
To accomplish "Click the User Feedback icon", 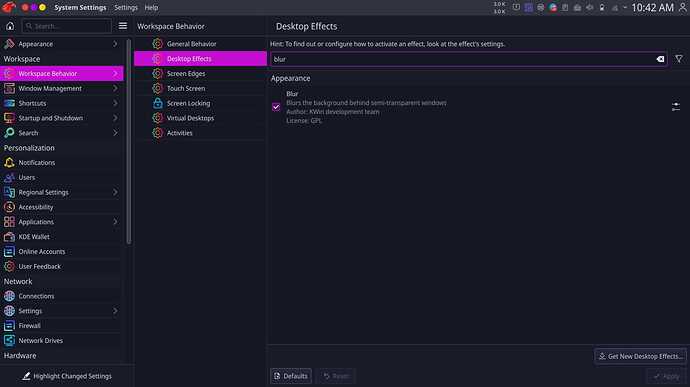I will tap(9, 266).
